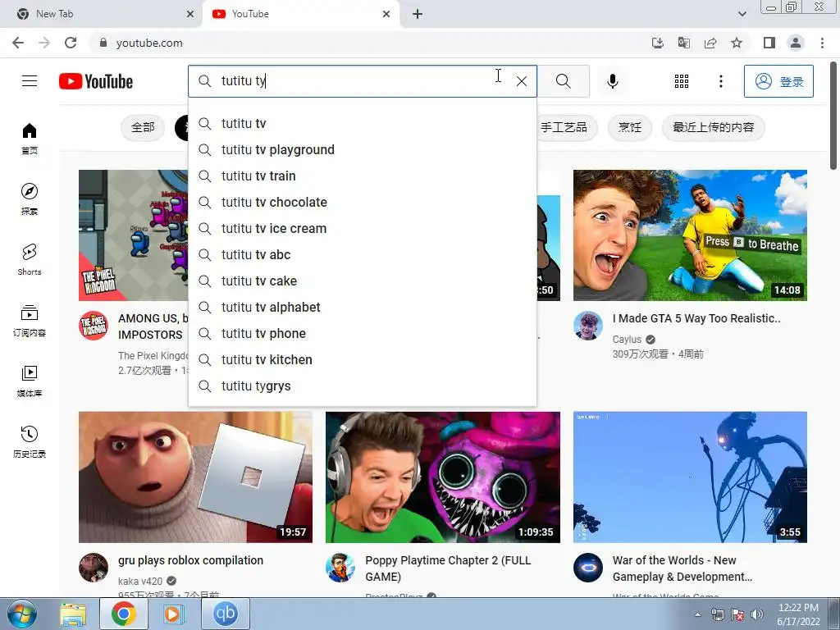Choose suggestion 'tutitu tv train'

tap(362, 176)
